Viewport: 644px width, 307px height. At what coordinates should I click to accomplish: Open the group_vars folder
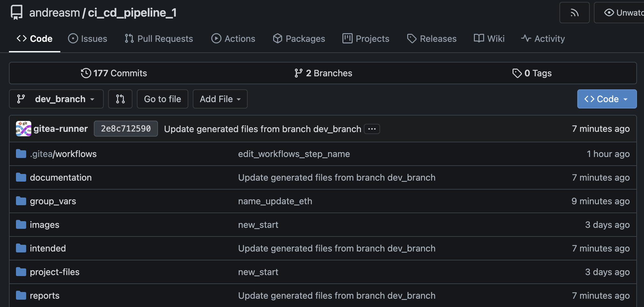(x=53, y=201)
